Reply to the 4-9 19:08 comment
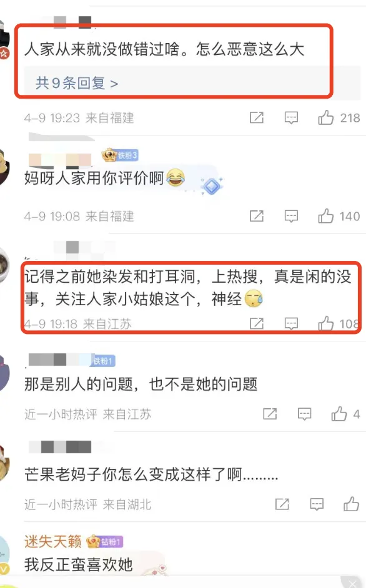The height and width of the screenshot is (588, 366). [291, 216]
